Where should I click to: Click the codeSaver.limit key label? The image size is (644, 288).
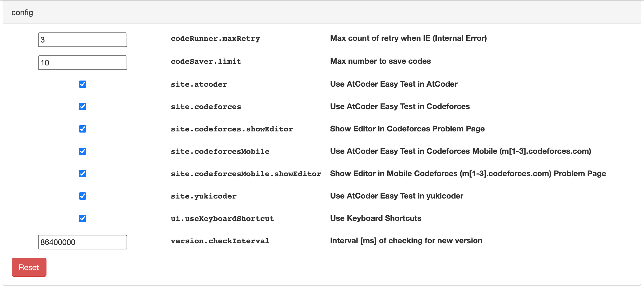coord(206,62)
